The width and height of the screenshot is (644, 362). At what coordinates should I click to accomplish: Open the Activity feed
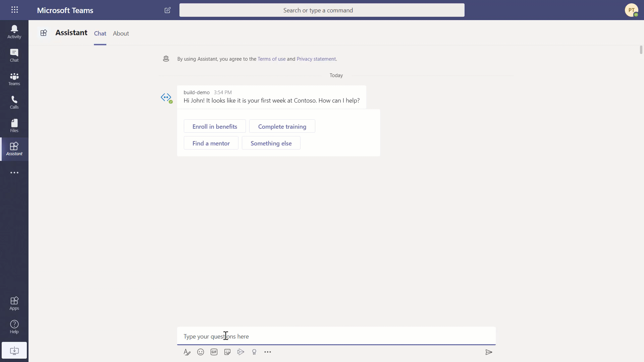coord(14,31)
